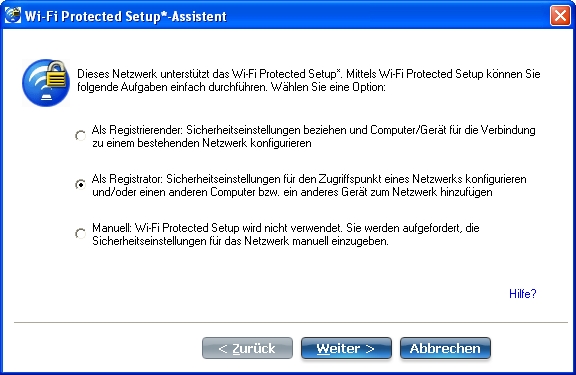Click the 'Dieses Netzwerk unterstützt' intro text
Viewport: 576px width, 375px height.
click(309, 74)
